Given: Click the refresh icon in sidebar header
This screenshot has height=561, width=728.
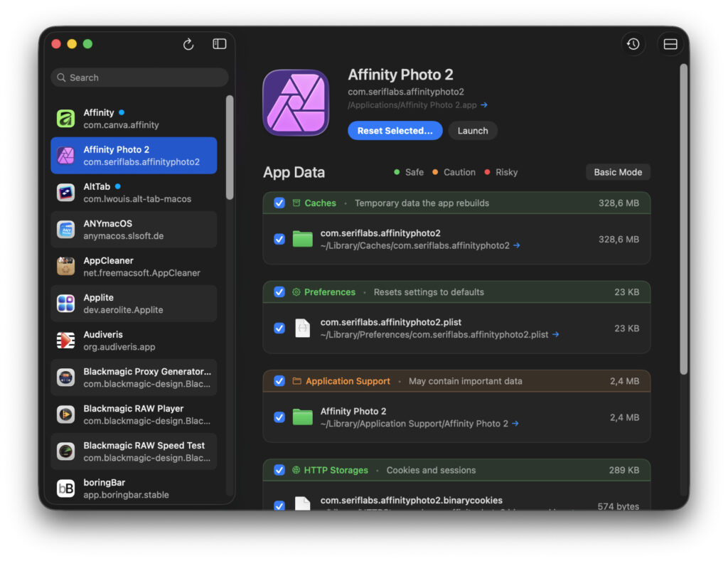Looking at the screenshot, I should (188, 44).
